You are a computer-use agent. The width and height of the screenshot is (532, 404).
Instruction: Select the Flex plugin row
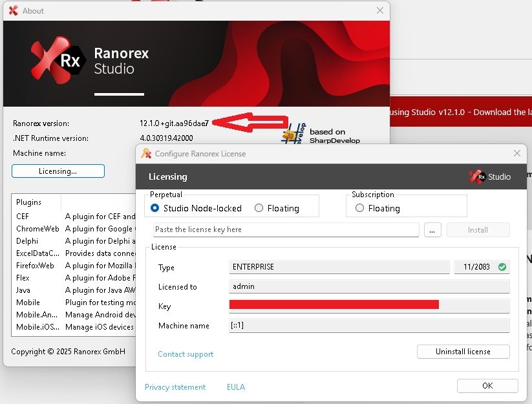tap(74, 278)
